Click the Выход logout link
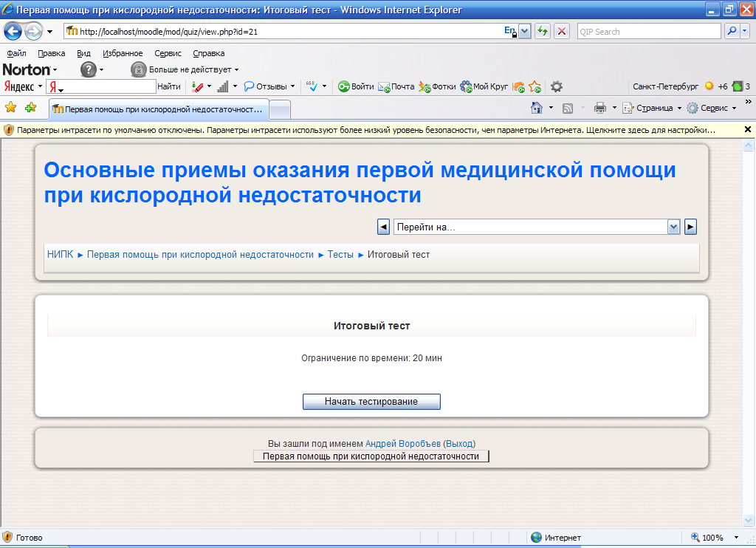 coord(459,443)
